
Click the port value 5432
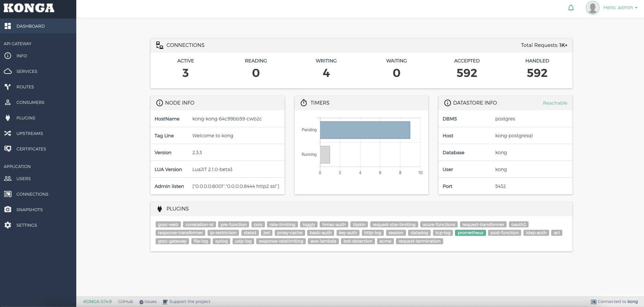pyautogui.click(x=500, y=186)
